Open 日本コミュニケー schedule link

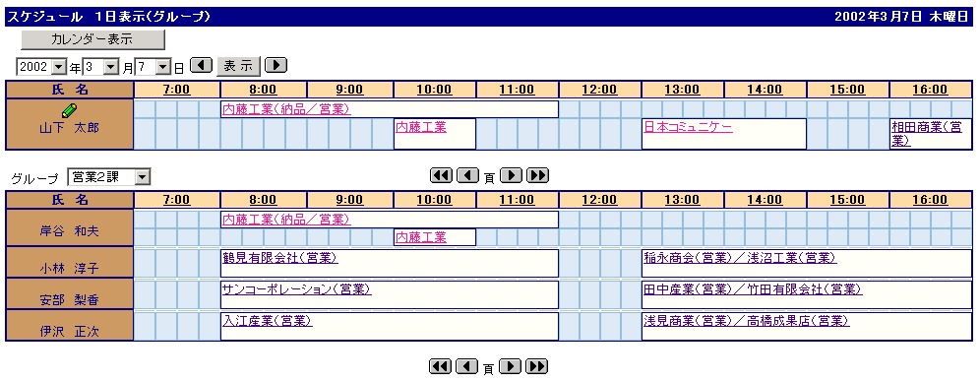[688, 128]
